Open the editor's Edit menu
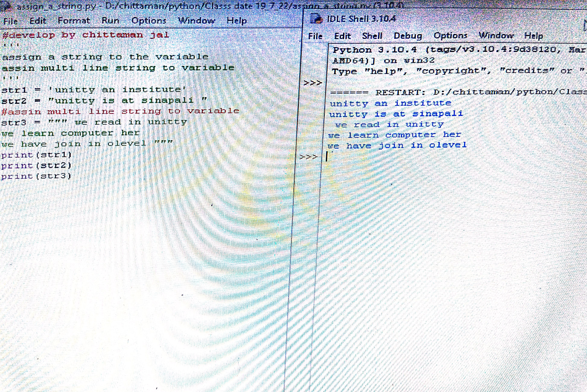Image resolution: width=587 pixels, height=392 pixels. [38, 21]
